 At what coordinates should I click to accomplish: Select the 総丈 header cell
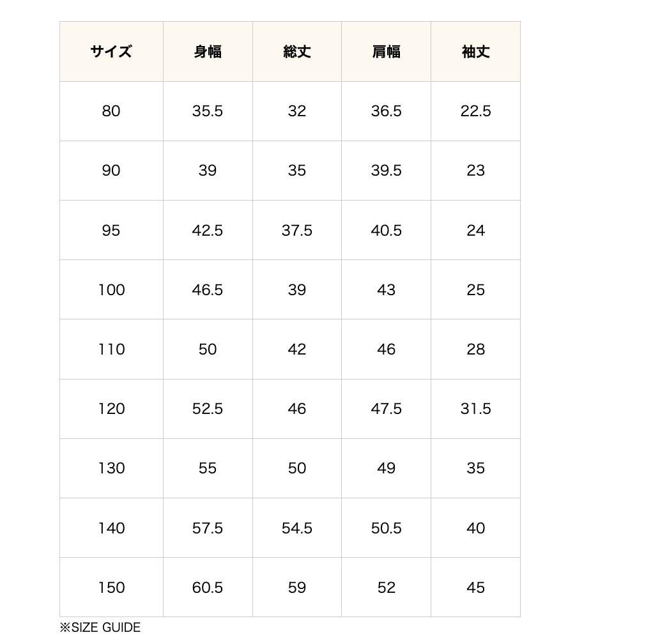[297, 52]
